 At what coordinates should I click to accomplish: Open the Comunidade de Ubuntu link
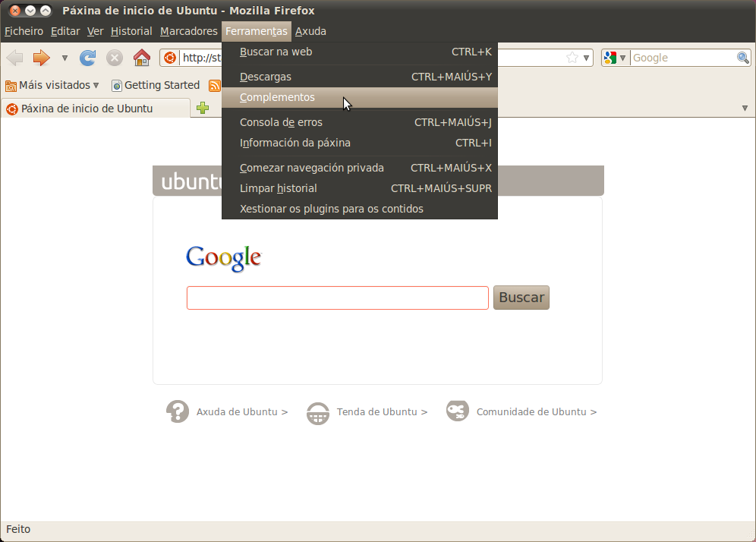click(x=537, y=412)
